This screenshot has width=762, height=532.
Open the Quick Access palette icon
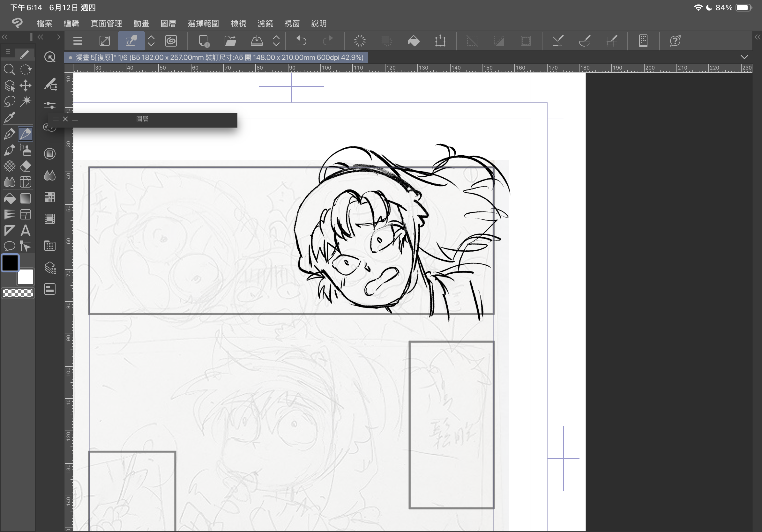(50, 57)
